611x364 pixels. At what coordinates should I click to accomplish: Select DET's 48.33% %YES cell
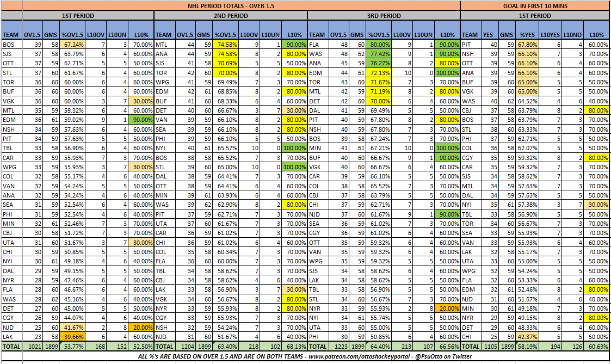pyautogui.click(x=527, y=328)
